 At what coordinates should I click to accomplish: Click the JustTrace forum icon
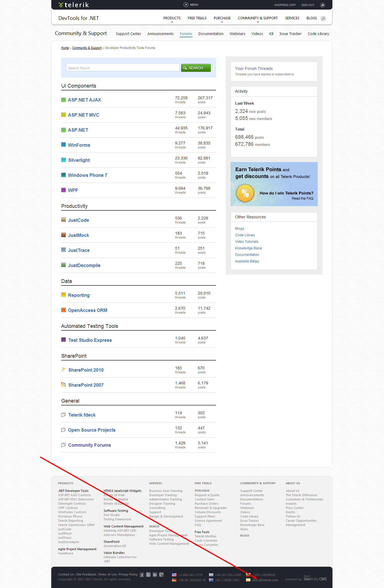point(63,250)
